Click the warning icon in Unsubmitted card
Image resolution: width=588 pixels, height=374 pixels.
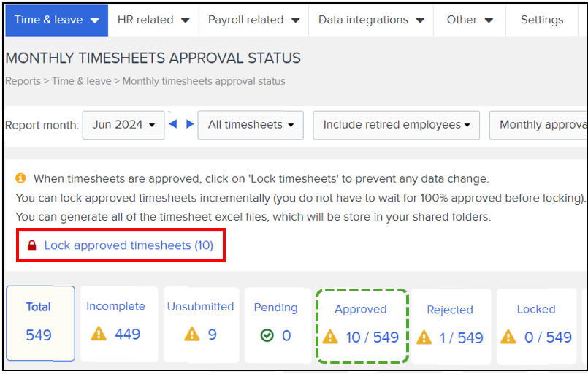[192, 335]
